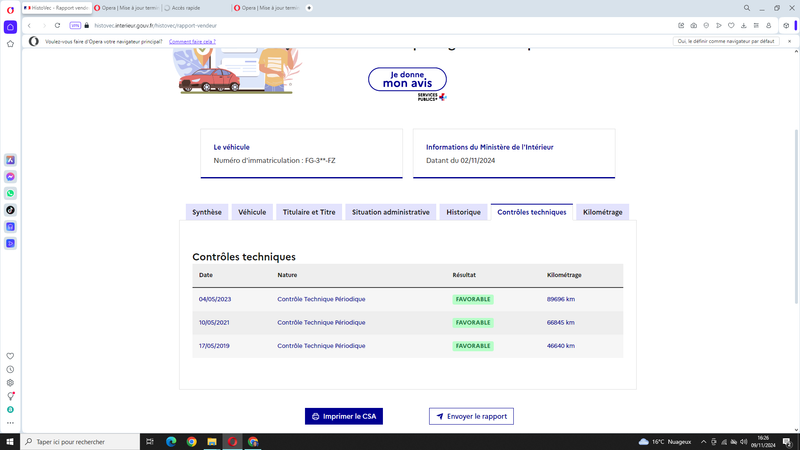This screenshot has width=800, height=450.
Task: Switch to the HistoVec Rapport vendeur tab
Action: 57,8
